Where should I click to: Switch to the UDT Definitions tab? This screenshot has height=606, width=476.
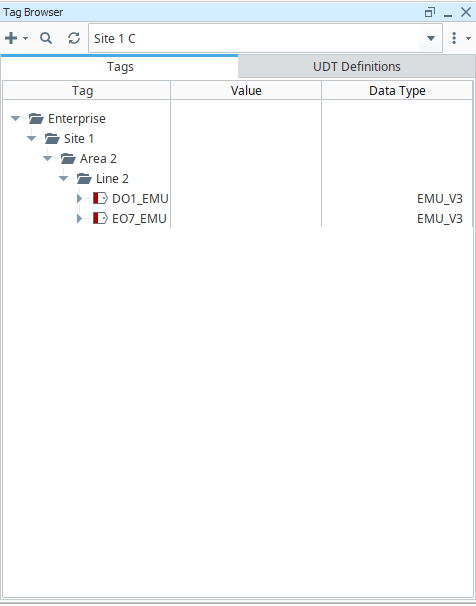pyautogui.click(x=357, y=66)
